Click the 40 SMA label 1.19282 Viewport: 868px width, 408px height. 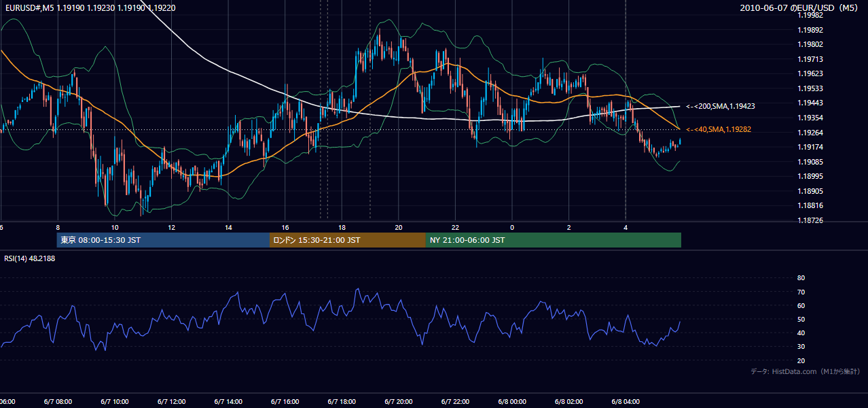(x=719, y=129)
